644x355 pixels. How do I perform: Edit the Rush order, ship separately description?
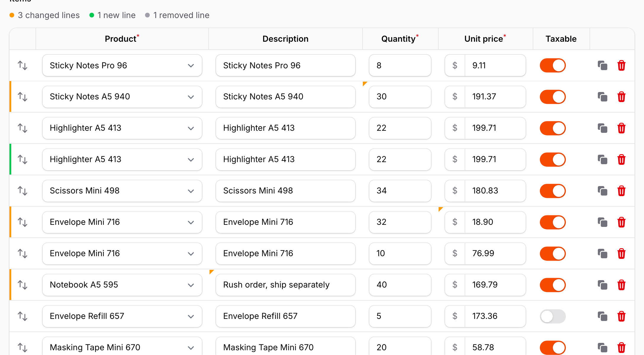click(286, 285)
